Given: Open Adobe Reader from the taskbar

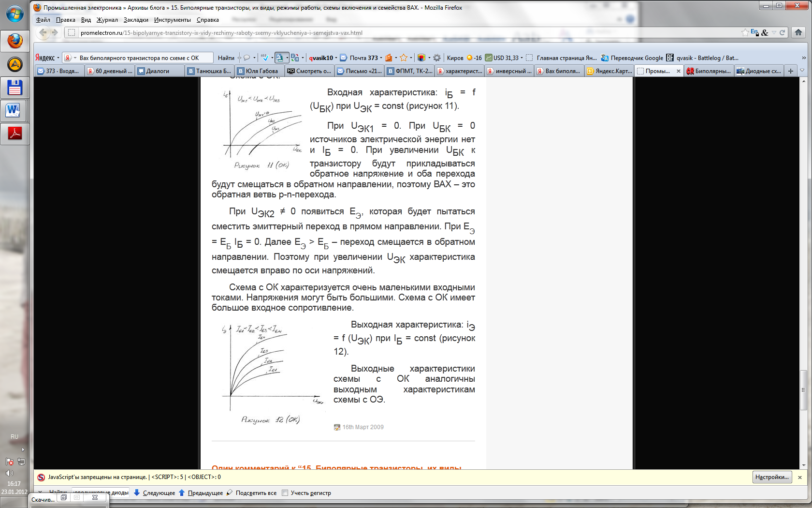Looking at the screenshot, I should (x=14, y=134).
